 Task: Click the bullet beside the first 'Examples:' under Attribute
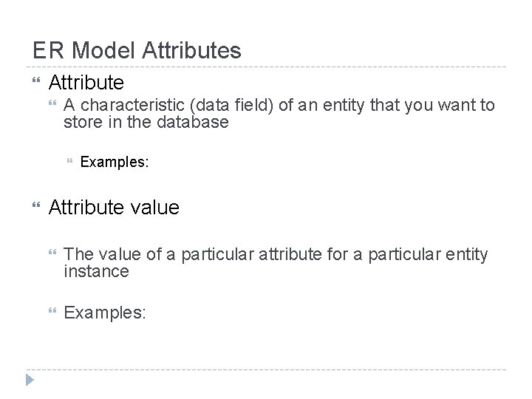[x=69, y=162]
